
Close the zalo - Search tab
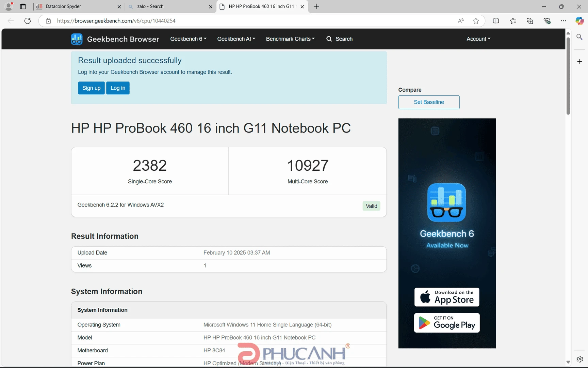click(x=211, y=6)
